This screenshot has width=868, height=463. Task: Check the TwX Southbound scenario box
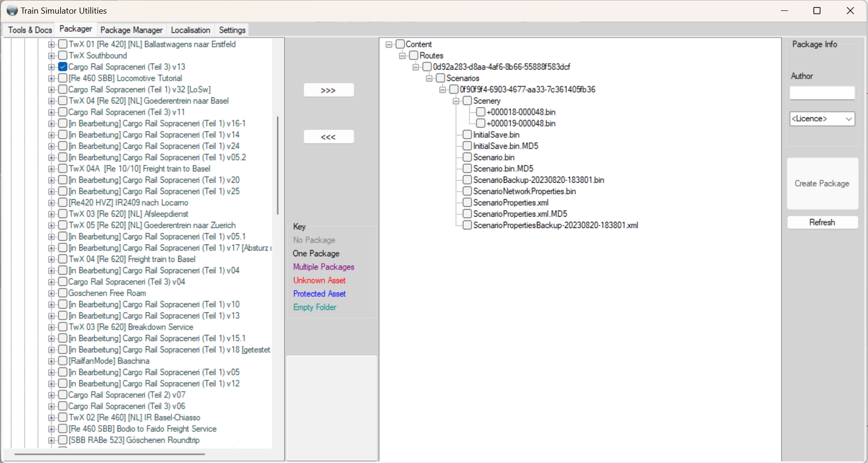[x=63, y=56]
